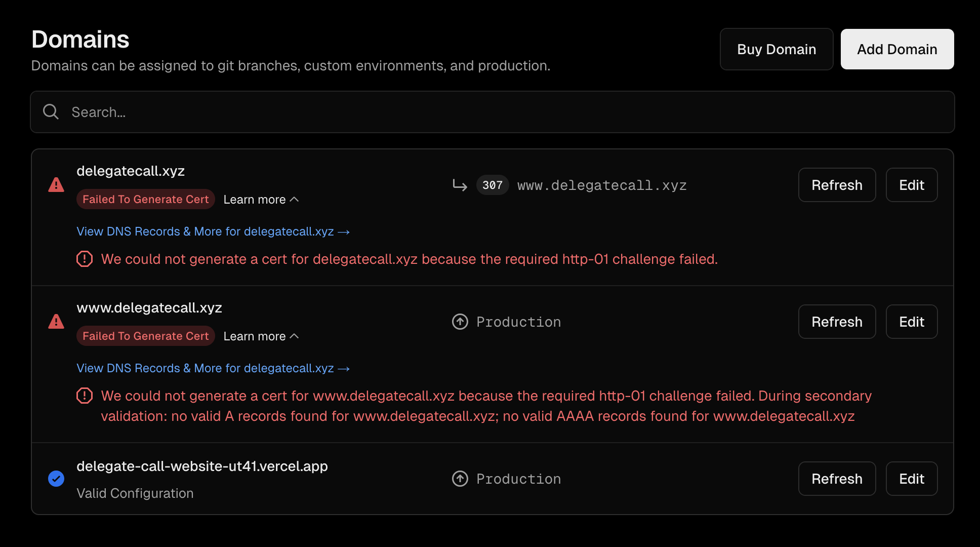Click the redirect arrow icon before 307
This screenshot has width=980, height=547.
click(x=460, y=185)
